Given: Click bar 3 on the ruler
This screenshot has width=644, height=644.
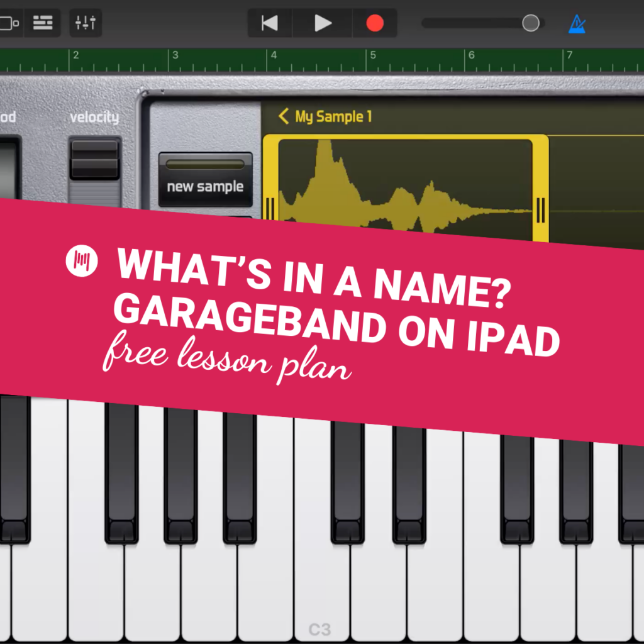Looking at the screenshot, I should (175, 55).
